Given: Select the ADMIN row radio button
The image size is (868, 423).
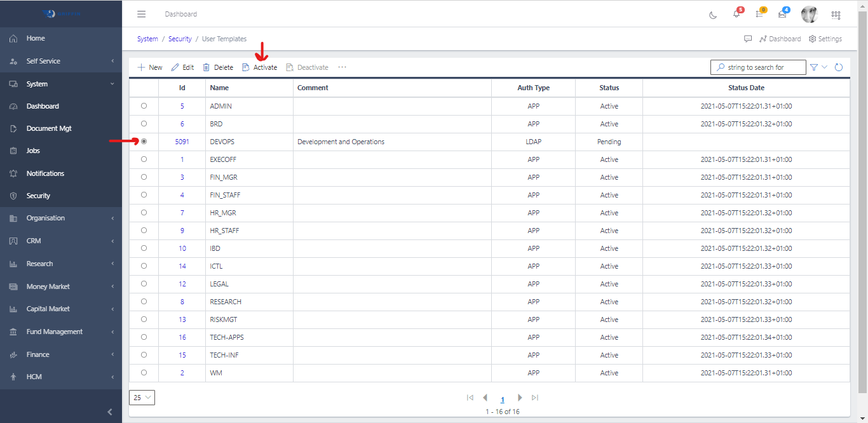Looking at the screenshot, I should click(144, 106).
